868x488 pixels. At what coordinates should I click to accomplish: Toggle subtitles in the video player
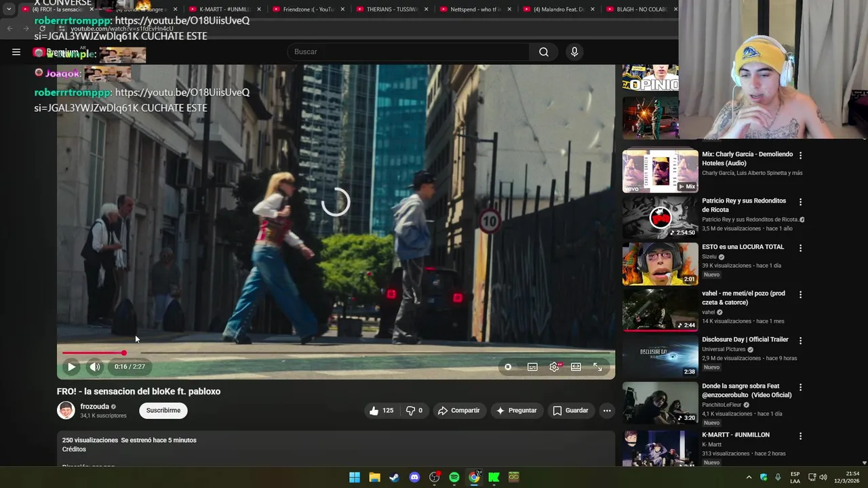pyautogui.click(x=532, y=367)
